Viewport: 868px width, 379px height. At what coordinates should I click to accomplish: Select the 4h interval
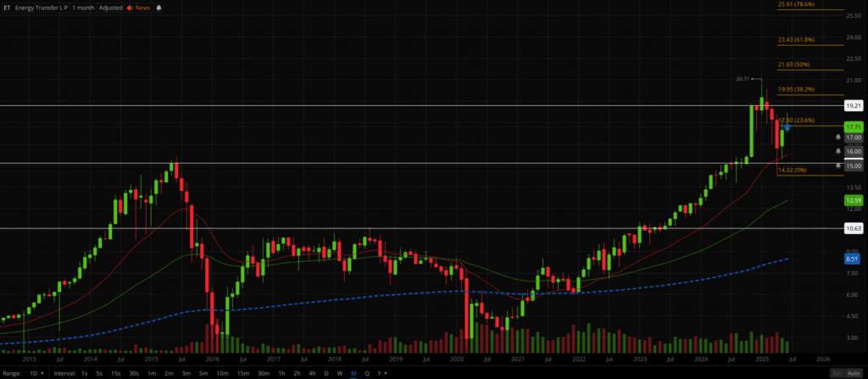pyautogui.click(x=312, y=373)
